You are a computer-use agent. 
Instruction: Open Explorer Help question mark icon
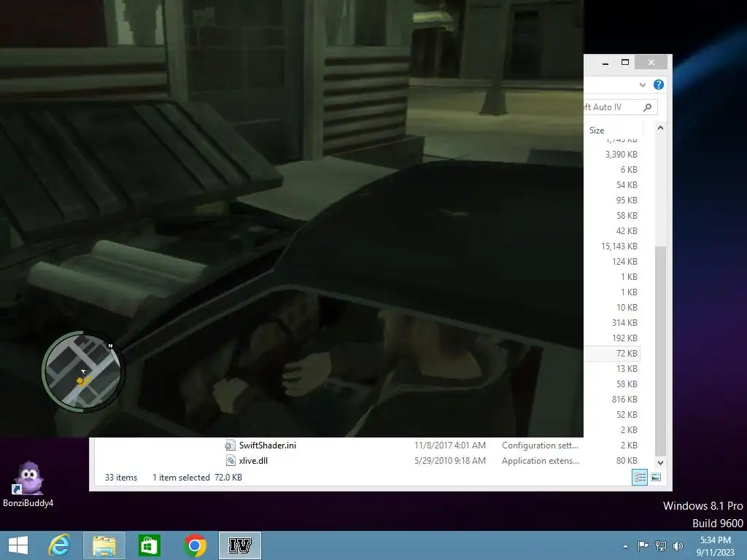click(659, 85)
